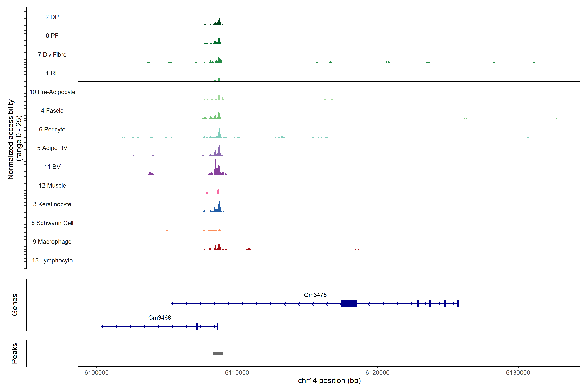Click the 12 Muscle pink peak
Screen dimensions: 588x392
click(x=218, y=191)
